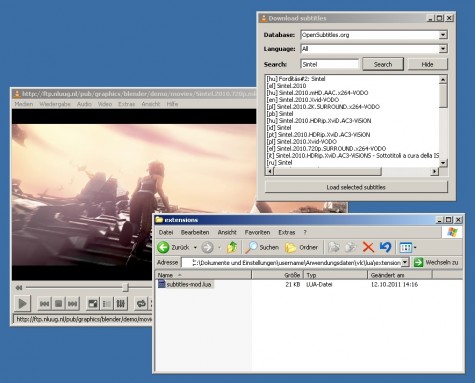The image size is (475, 383).
Task: Skip to previous media in VLC
Action: [44, 304]
